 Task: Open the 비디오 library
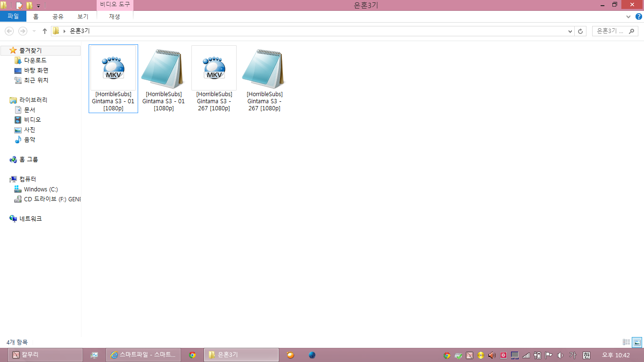click(x=33, y=120)
